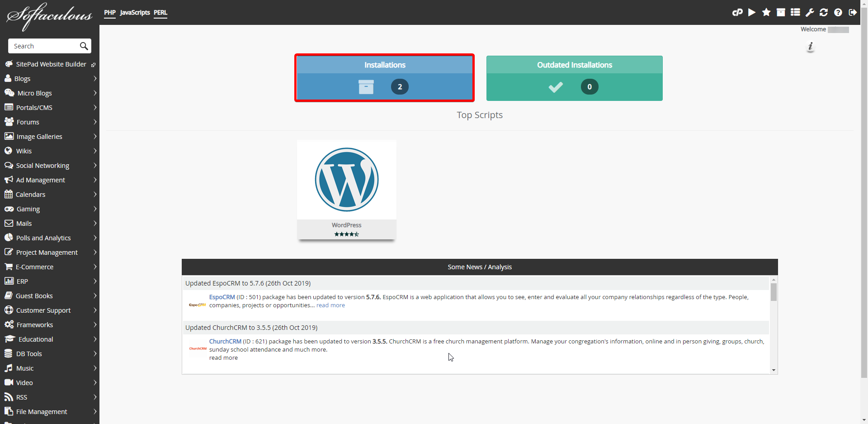
Task: Click the ERP chart icon
Action: 9,281
